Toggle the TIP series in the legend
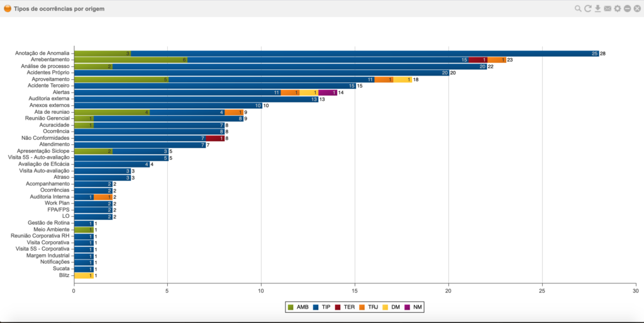Image resolution: width=644 pixels, height=323 pixels. [x=322, y=307]
